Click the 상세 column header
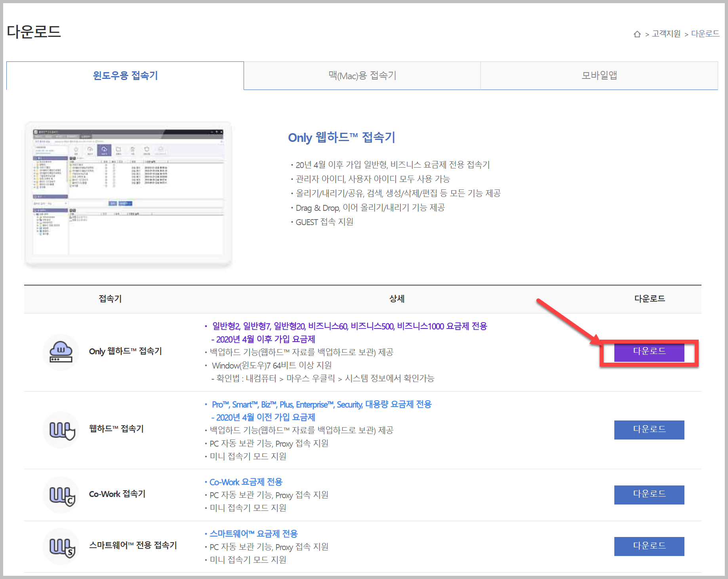 pos(397,299)
